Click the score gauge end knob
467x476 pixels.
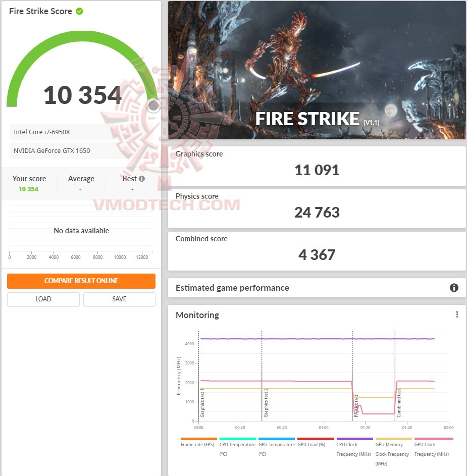(x=153, y=105)
